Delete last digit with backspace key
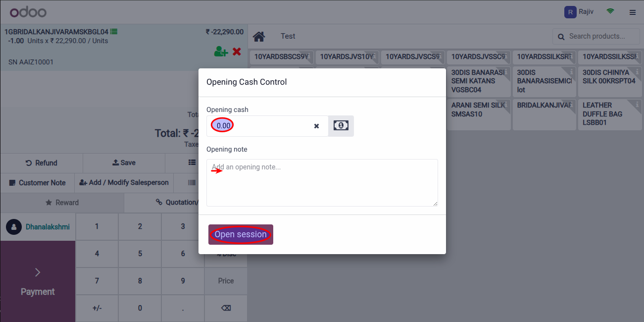This screenshot has width=644, height=322. pyautogui.click(x=226, y=308)
